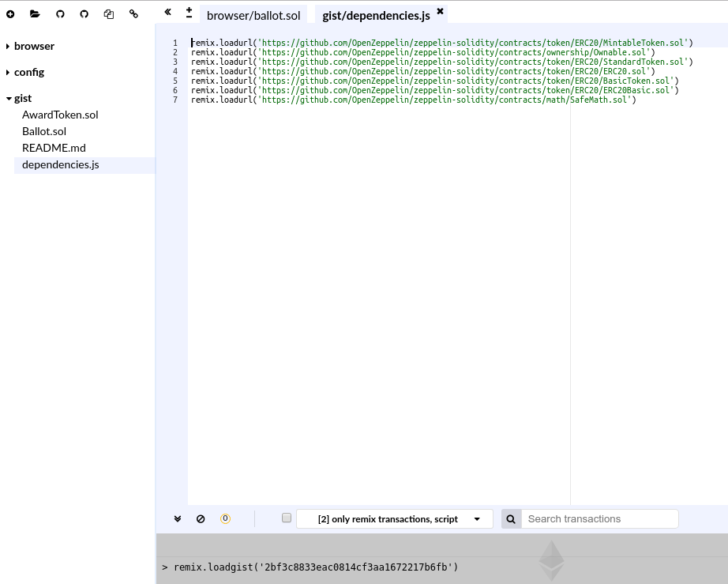The height and width of the screenshot is (584, 728).
Task: Select dependencies.js in the file tree
Action: 60,165
